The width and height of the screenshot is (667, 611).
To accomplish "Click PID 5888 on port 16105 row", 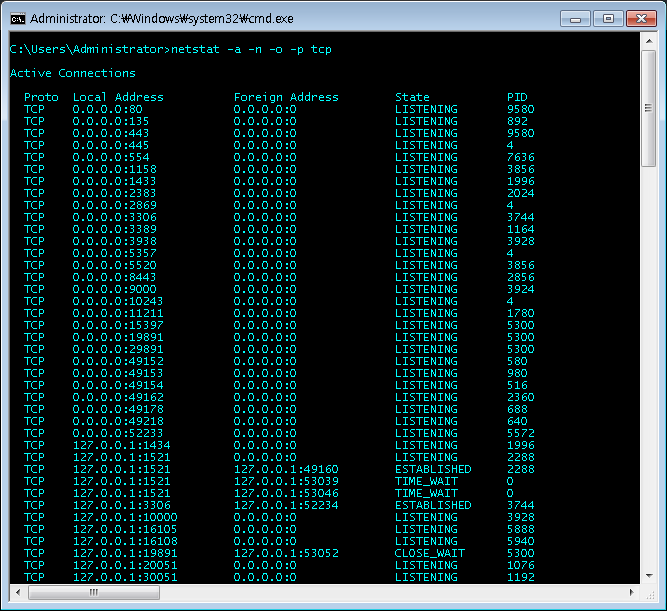I will pos(521,529).
